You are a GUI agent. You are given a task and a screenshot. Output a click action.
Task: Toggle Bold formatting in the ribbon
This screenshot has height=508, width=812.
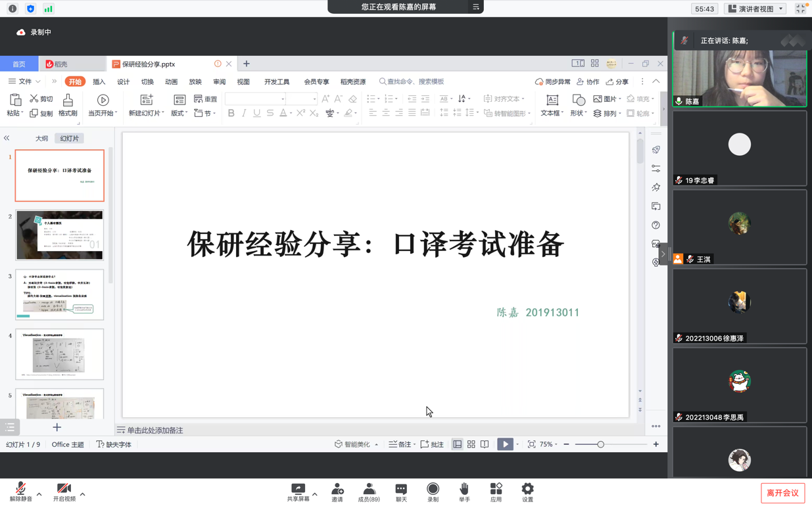[231, 113]
